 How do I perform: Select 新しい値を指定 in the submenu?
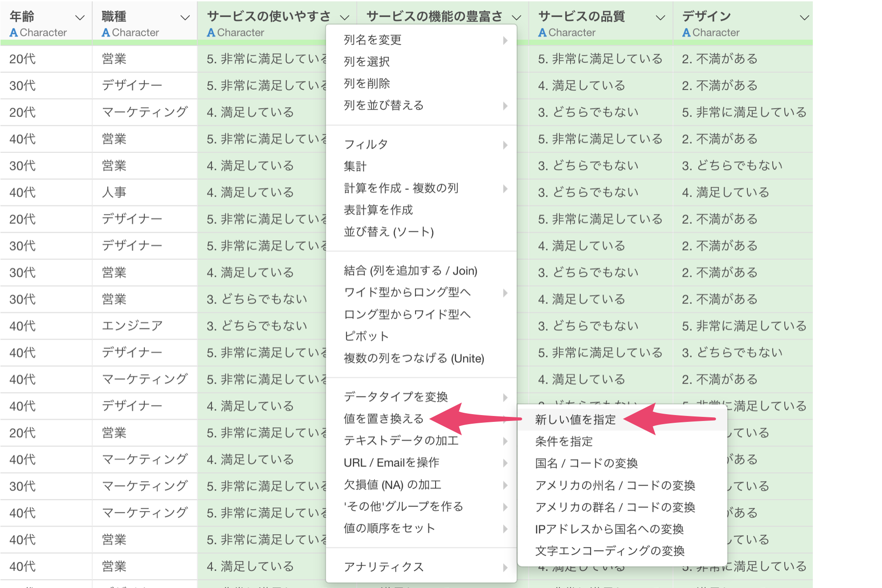575,420
